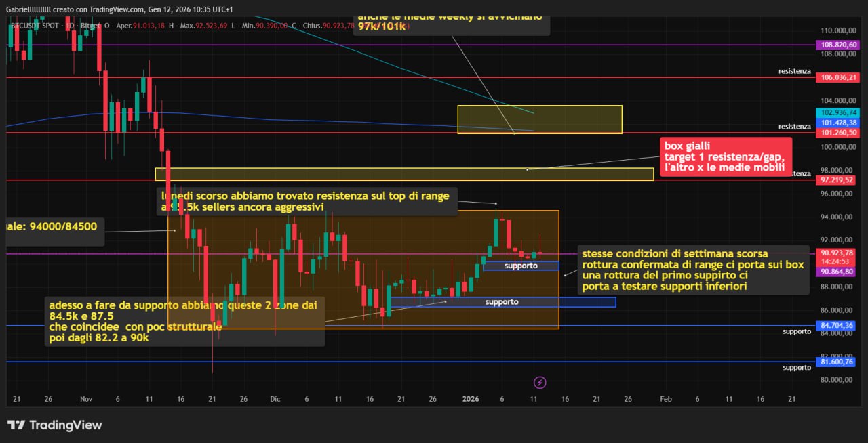Click the purple lightning bolt event icon

click(x=540, y=383)
